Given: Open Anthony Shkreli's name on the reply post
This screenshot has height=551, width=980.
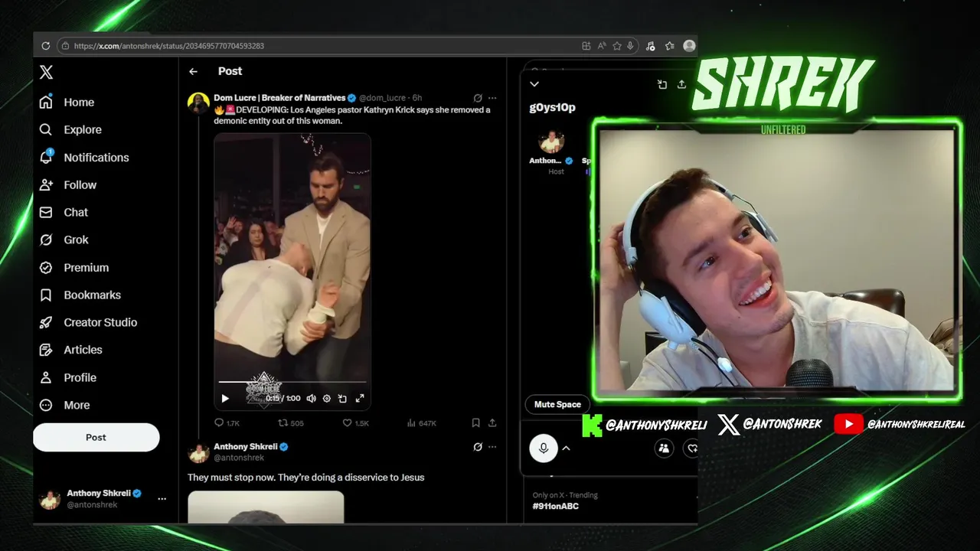Looking at the screenshot, I should click(x=245, y=446).
